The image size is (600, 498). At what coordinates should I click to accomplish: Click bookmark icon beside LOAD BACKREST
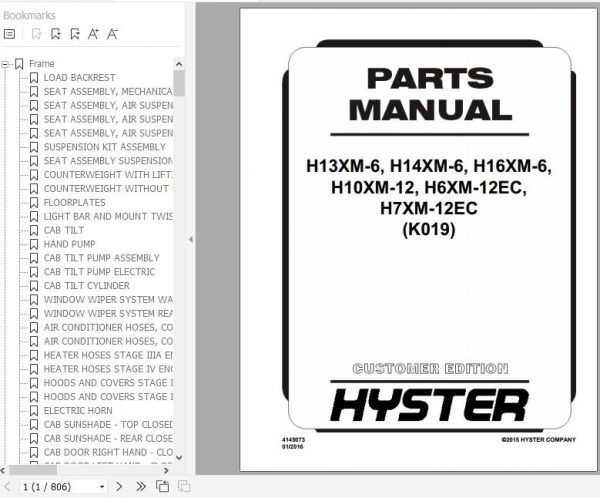tap(34, 78)
